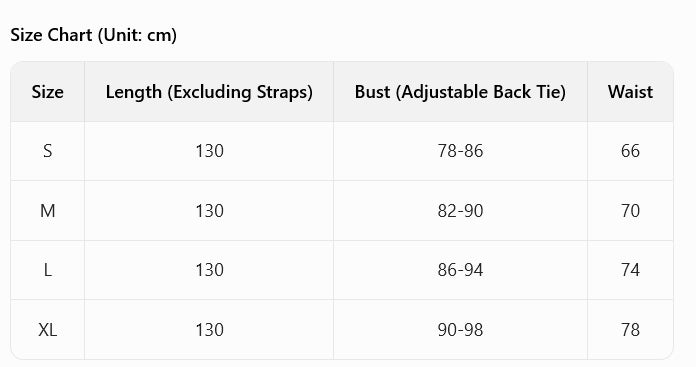This screenshot has width=696, height=367.
Task: Click the Length (Excluding Straps) header
Action: pyautogui.click(x=209, y=92)
